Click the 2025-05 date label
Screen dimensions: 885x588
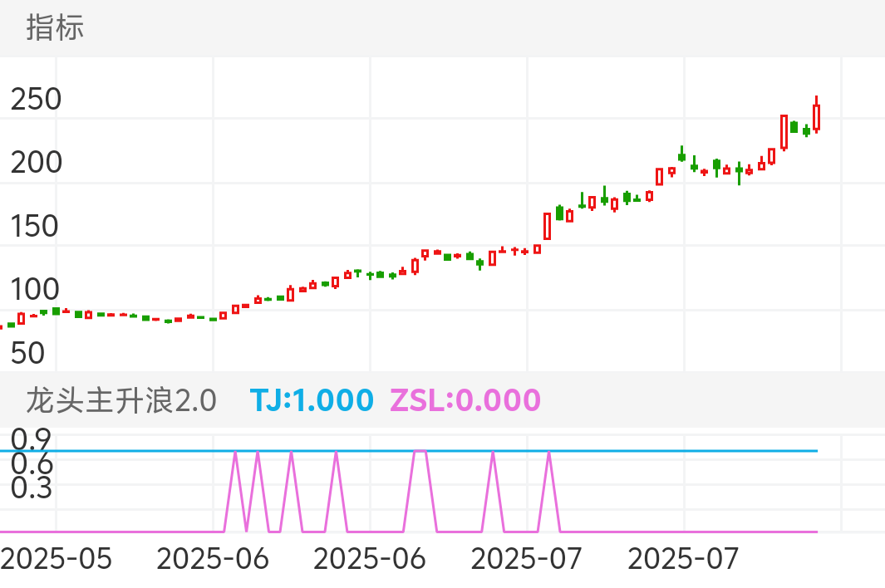coord(56,559)
